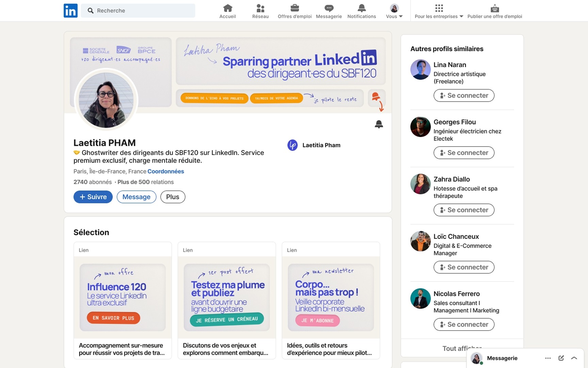Screen dimensions: 588x368
Task: Click Zahra Diallo's avatar
Action: pyautogui.click(x=420, y=184)
